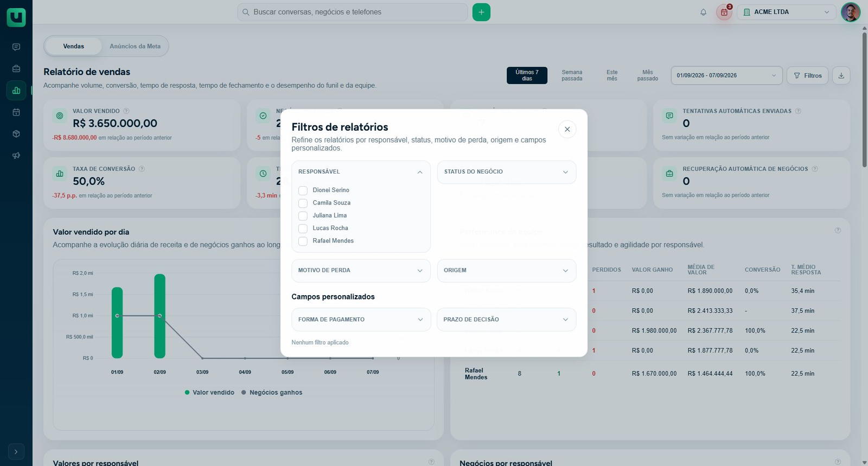Image resolution: width=868 pixels, height=466 pixels.
Task: Expand the Prazo de Decisão dropdown
Action: pyautogui.click(x=507, y=320)
